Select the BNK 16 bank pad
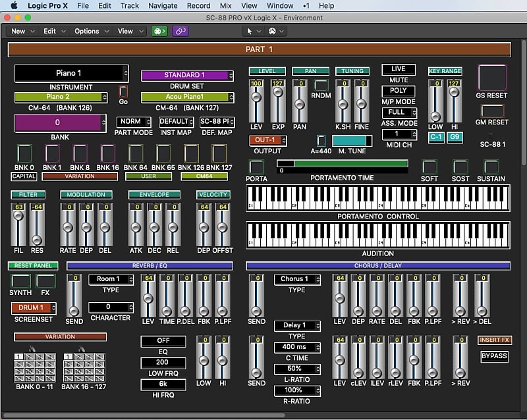The image size is (527, 420). coord(108,153)
